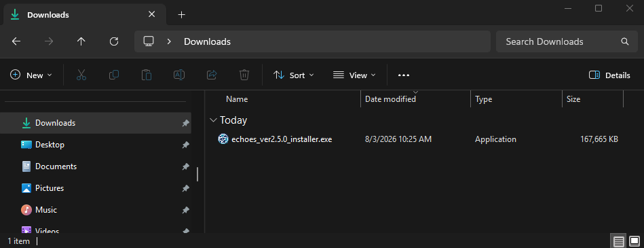Click the search magnifier icon
The height and width of the screenshot is (248, 644).
click(x=625, y=41)
